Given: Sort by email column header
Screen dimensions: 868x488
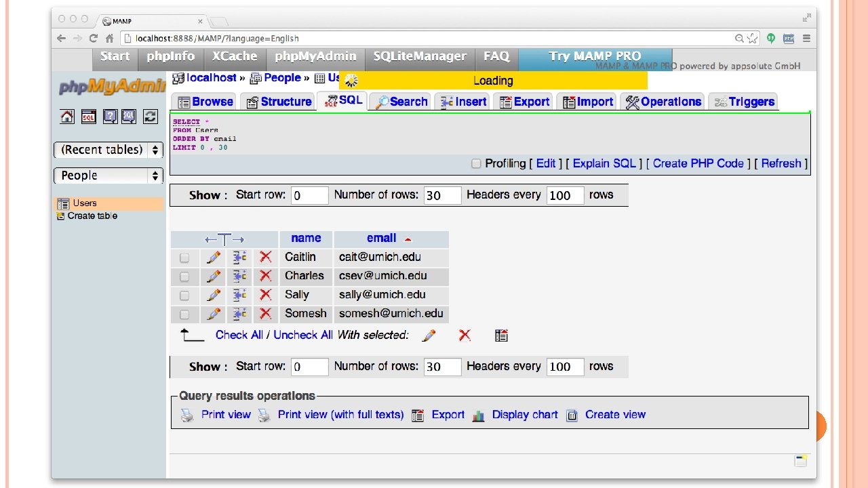Looking at the screenshot, I should (x=381, y=238).
